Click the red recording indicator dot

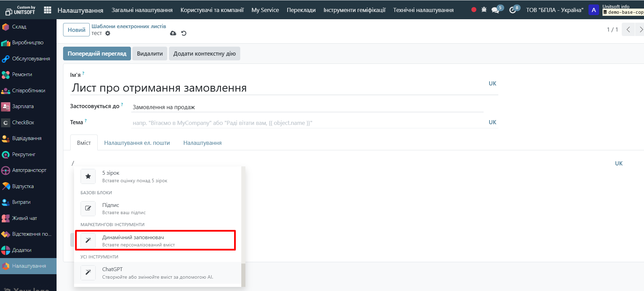coord(474,10)
